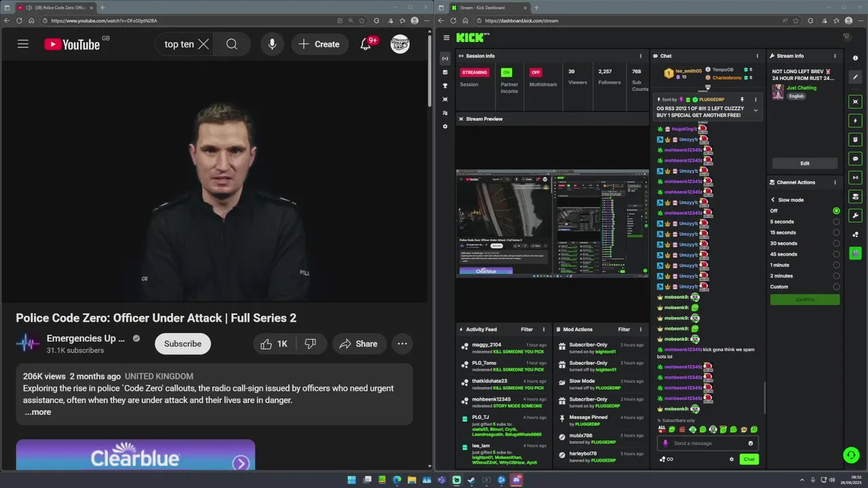
Task: Select 1 minute slow mode option
Action: 836,265
